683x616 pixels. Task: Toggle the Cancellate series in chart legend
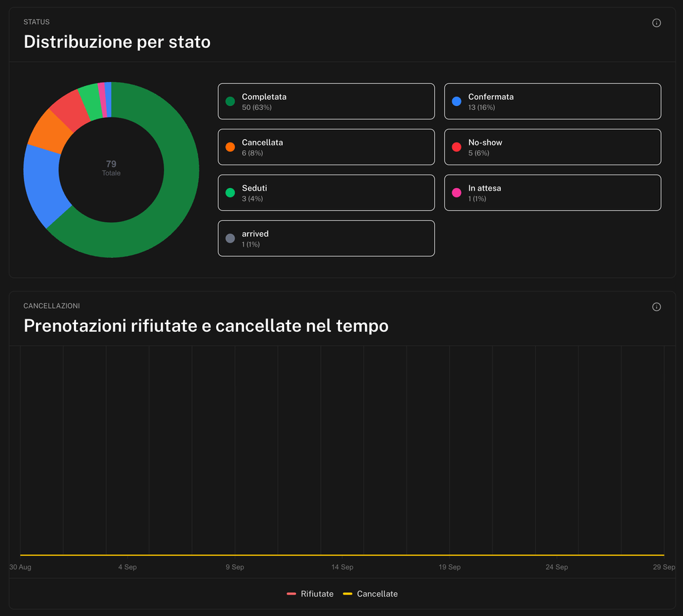(370, 594)
